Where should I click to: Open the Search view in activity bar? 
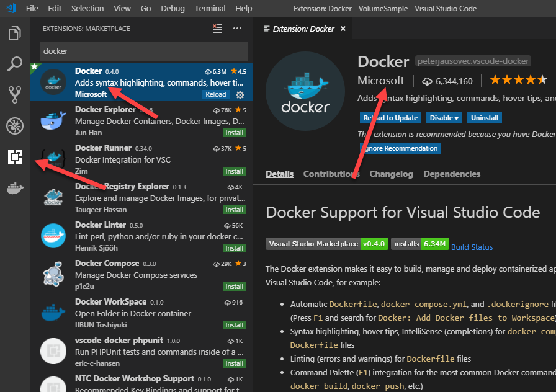(15, 64)
